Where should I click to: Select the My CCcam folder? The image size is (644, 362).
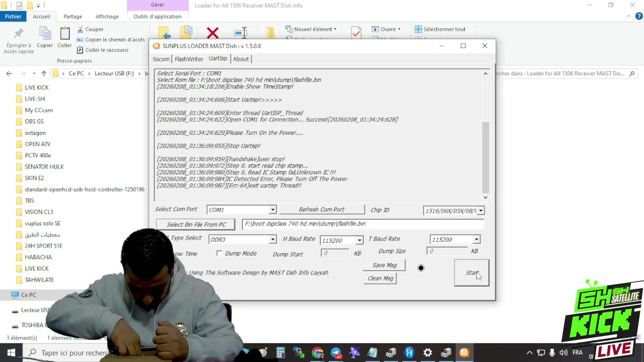pyautogui.click(x=39, y=110)
